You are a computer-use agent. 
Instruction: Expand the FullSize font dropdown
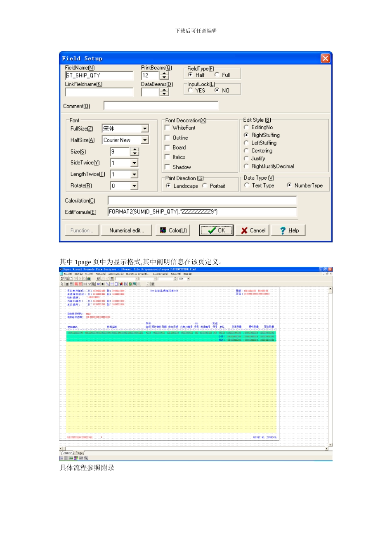145,129
